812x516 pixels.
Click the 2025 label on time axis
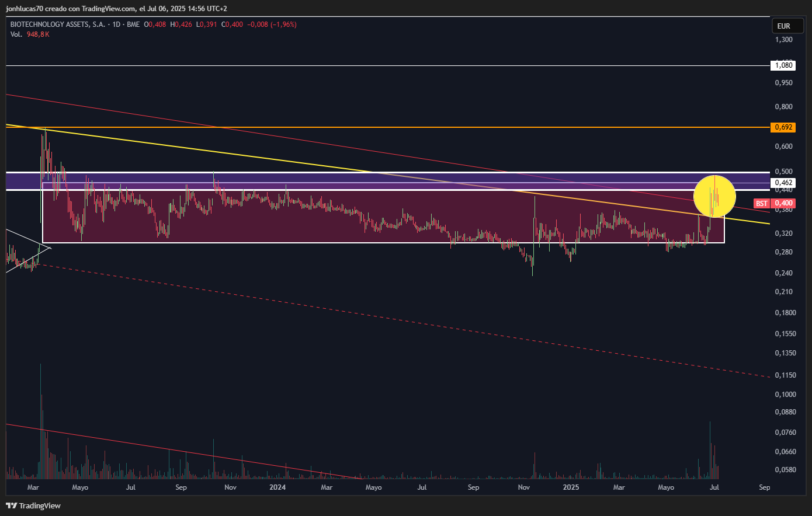tap(571, 487)
